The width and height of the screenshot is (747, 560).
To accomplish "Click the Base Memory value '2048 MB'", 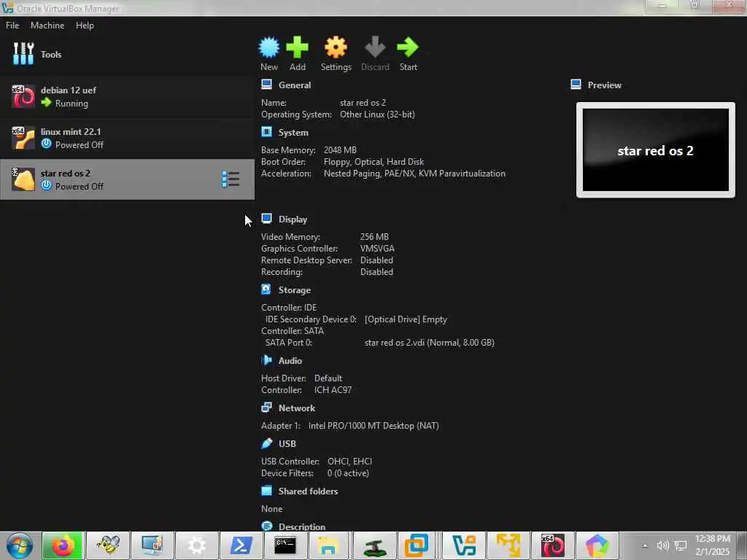I will (340, 150).
